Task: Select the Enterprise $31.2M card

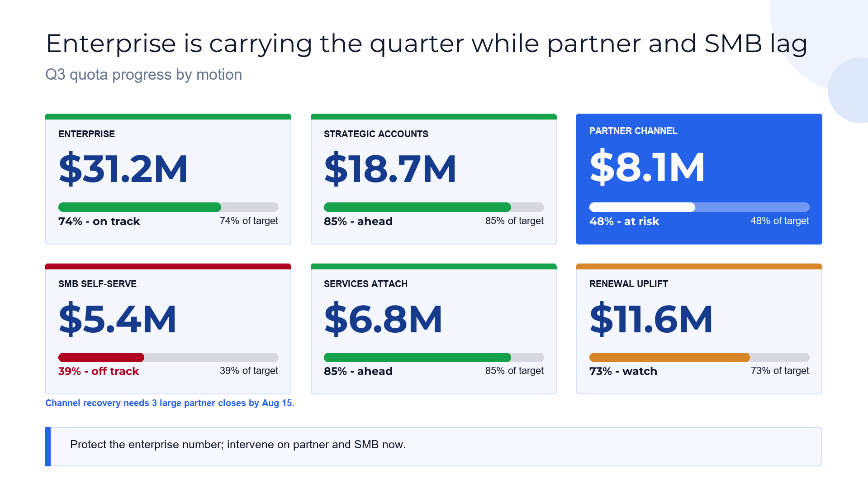Action: (x=168, y=179)
